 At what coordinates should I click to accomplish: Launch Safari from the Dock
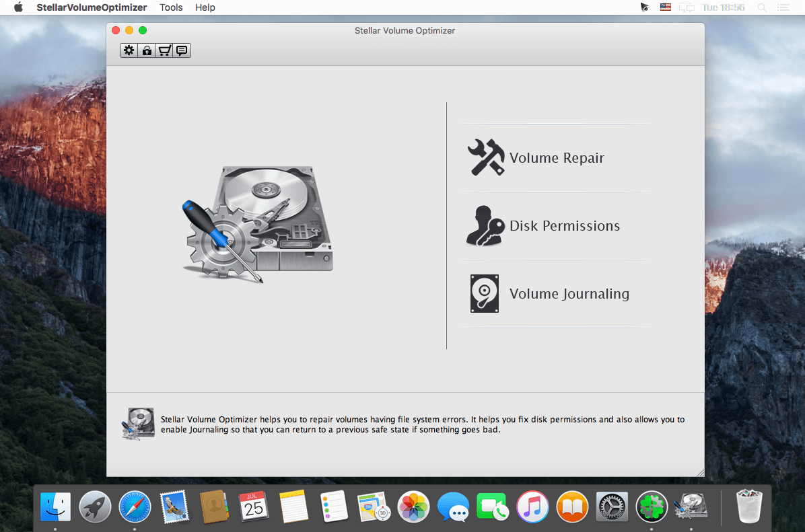pos(135,506)
